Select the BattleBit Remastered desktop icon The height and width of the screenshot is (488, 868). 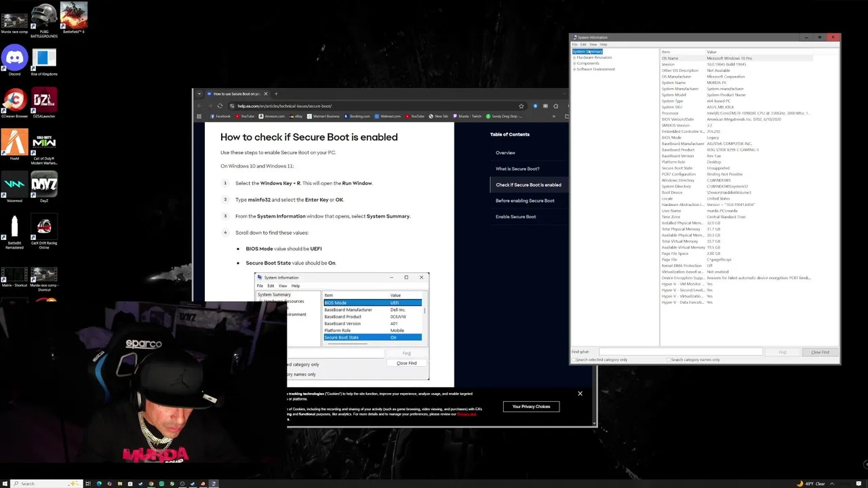[x=14, y=232]
